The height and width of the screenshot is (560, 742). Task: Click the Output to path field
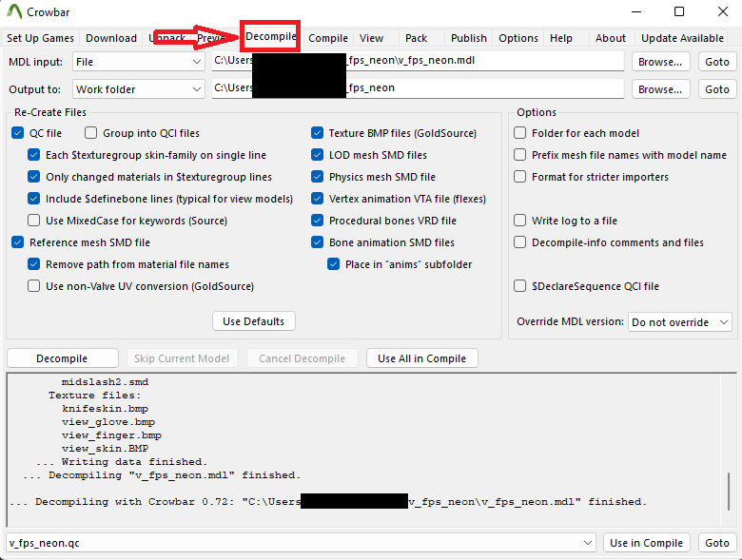coord(418,88)
